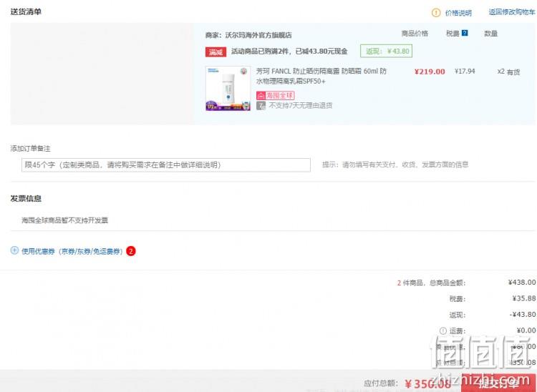Click the 返现 ¥43.80 green badge

[386, 52]
